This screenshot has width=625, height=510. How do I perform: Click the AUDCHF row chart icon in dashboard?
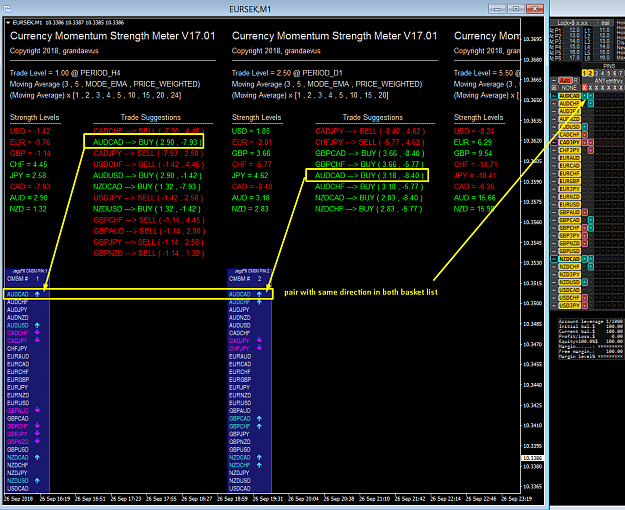pyautogui.click(x=554, y=104)
